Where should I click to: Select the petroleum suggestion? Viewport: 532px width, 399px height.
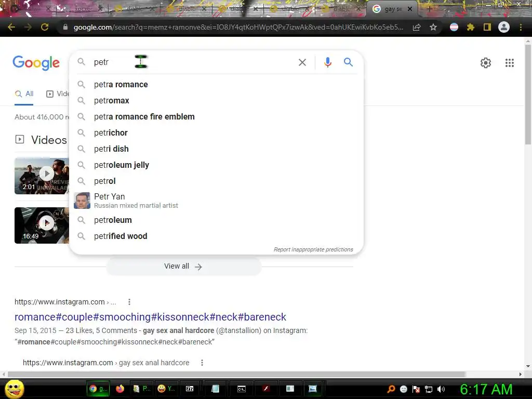click(216, 220)
